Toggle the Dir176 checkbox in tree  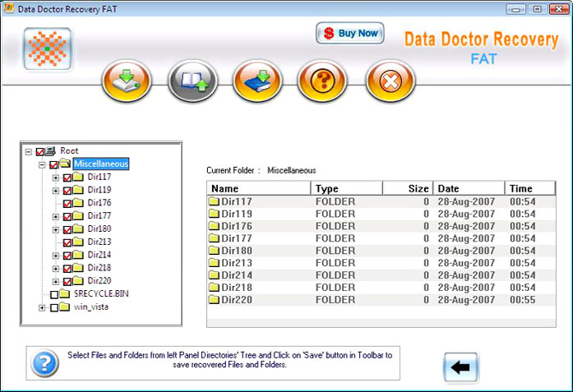[67, 204]
